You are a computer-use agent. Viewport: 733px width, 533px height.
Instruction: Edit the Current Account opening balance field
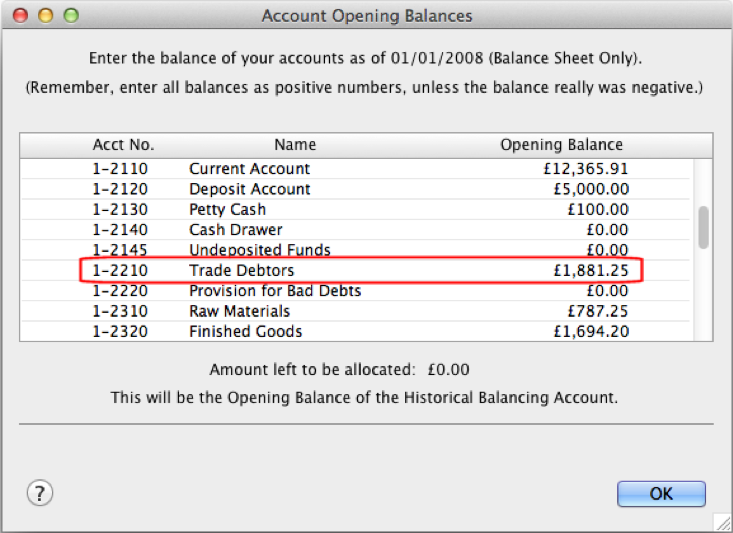(586, 169)
